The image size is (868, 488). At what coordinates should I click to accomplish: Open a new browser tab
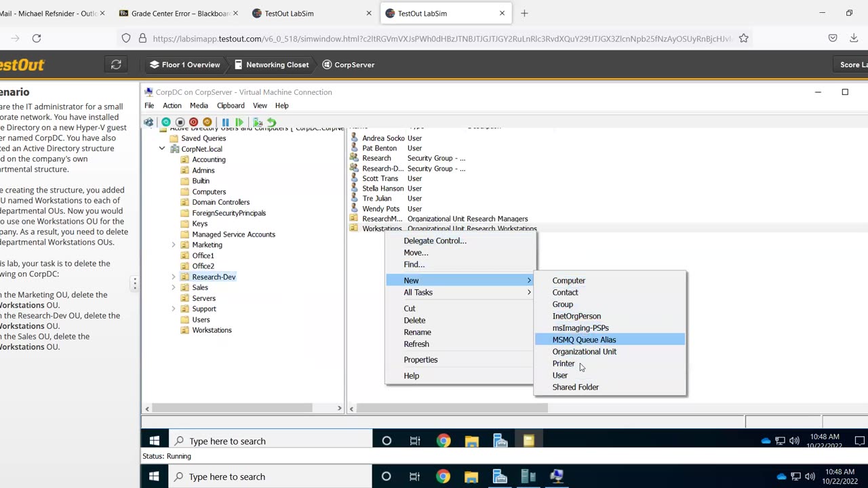click(524, 14)
